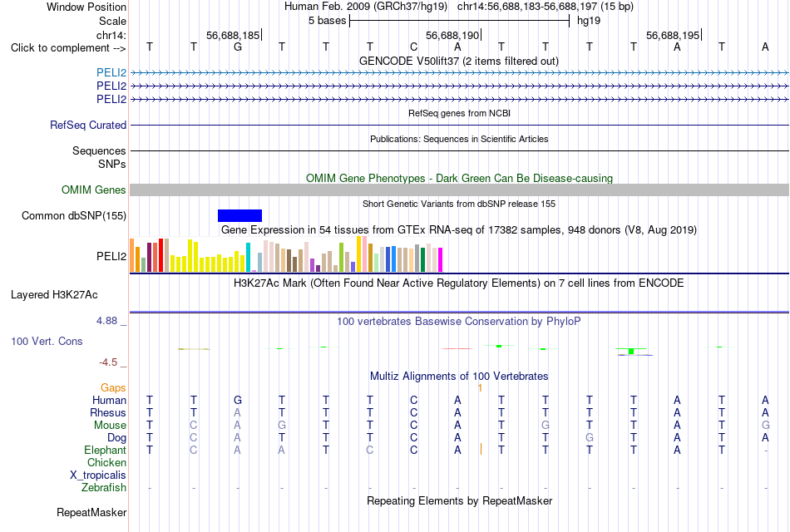
Task: Click the SNPs track label
Action: (112, 164)
